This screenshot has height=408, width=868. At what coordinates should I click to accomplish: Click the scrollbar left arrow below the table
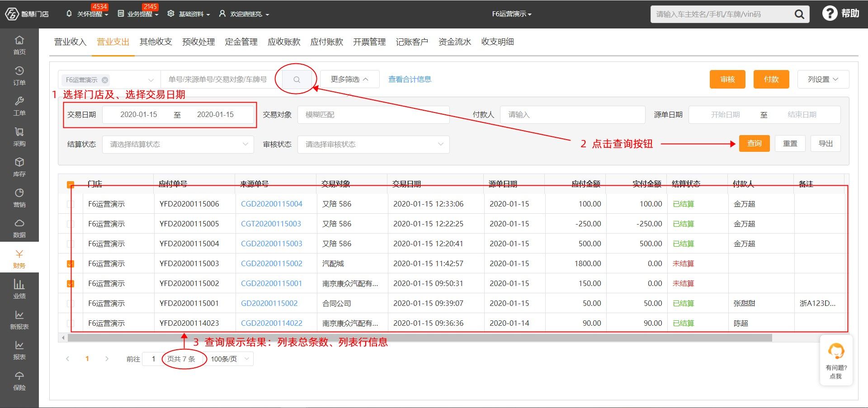coord(63,338)
